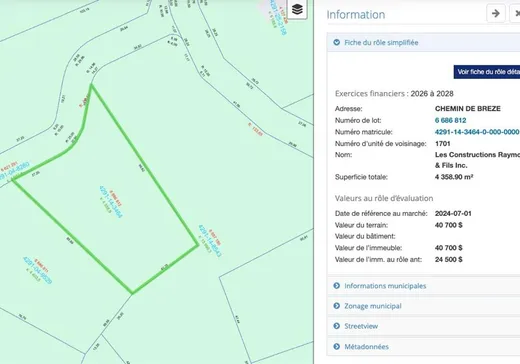Click the Voir fiche du rôle détaillée button

pyautogui.click(x=487, y=72)
